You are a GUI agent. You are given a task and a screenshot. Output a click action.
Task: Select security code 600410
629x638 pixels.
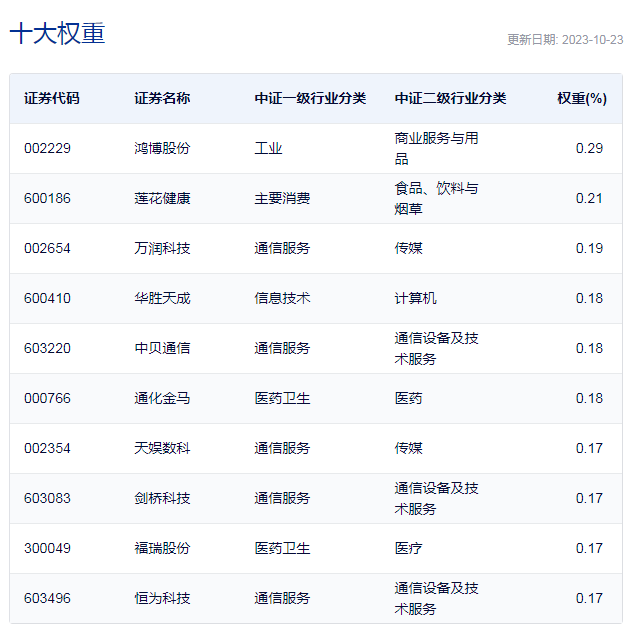point(47,298)
